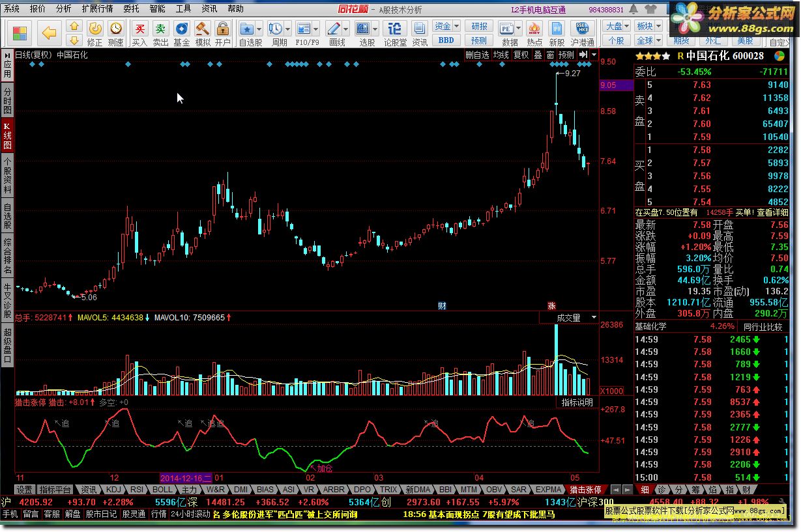
Task: Expand the 成交量 volume indicator dropdown
Action: click(594, 318)
